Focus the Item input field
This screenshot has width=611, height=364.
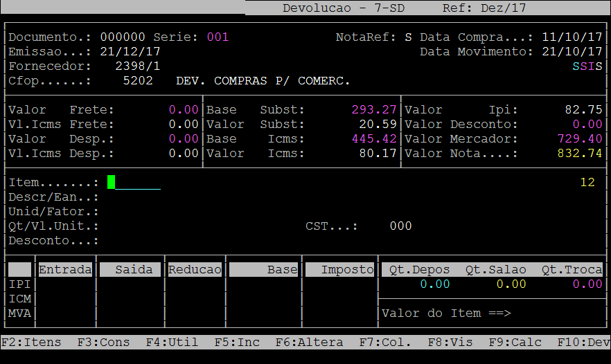(134, 183)
